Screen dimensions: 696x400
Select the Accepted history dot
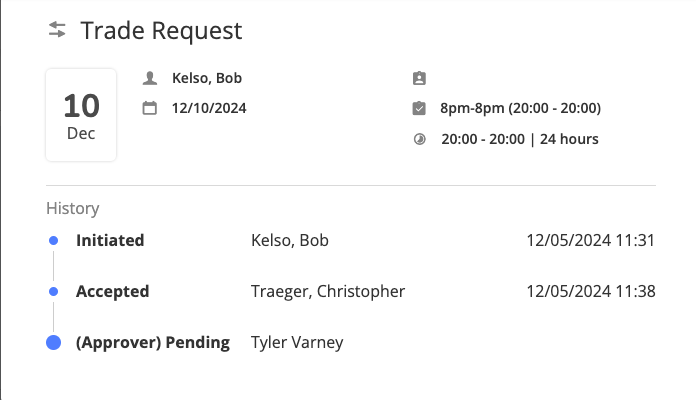pos(53,291)
